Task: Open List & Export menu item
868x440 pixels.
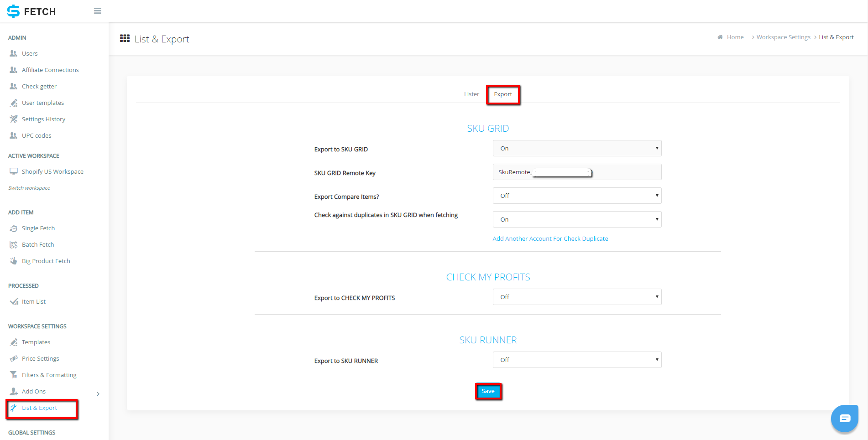Action: pos(39,408)
